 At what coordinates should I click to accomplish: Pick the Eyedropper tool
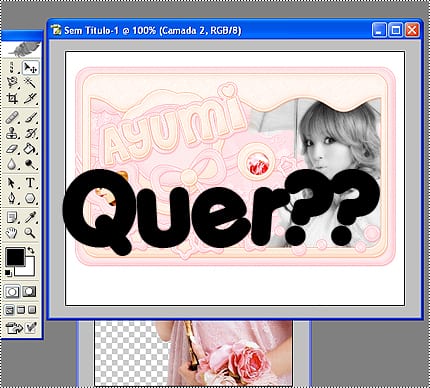(30, 217)
